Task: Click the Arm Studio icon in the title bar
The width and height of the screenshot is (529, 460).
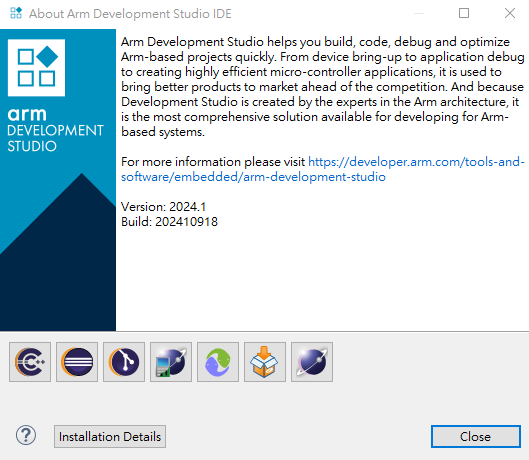Action: (x=16, y=13)
